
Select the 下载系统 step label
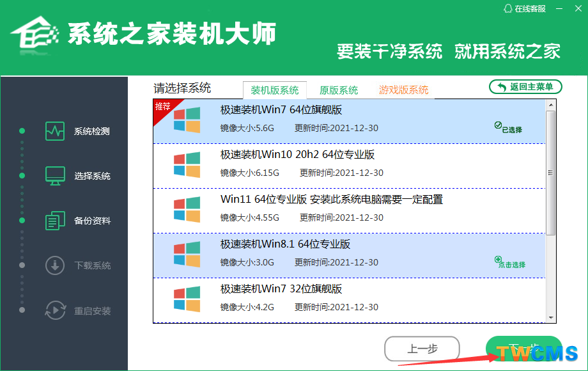[92, 265]
